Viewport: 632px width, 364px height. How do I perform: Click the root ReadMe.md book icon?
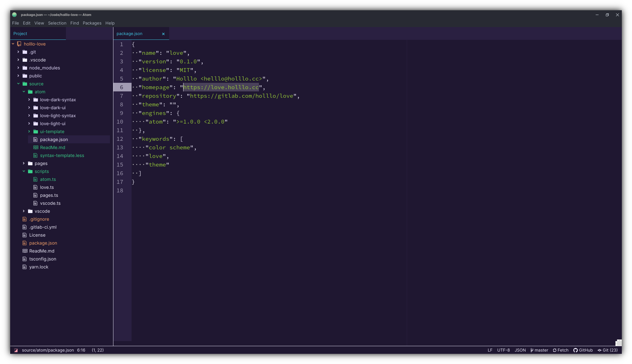(x=25, y=251)
